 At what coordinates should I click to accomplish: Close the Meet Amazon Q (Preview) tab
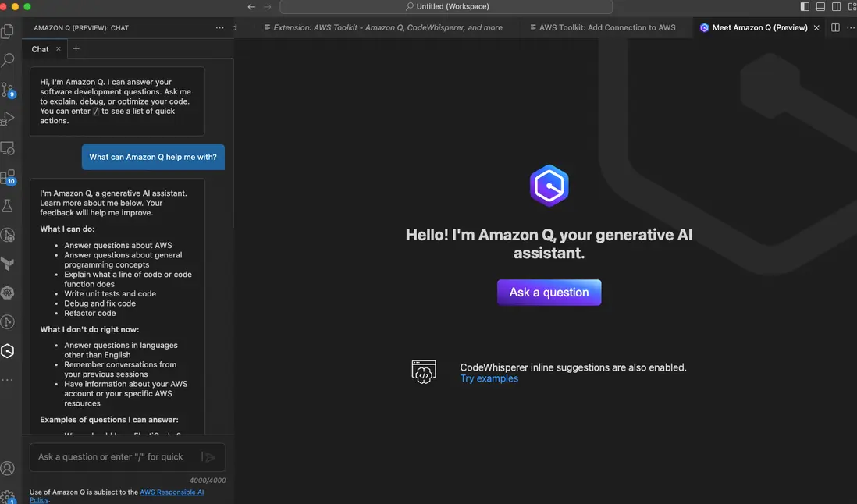click(816, 27)
